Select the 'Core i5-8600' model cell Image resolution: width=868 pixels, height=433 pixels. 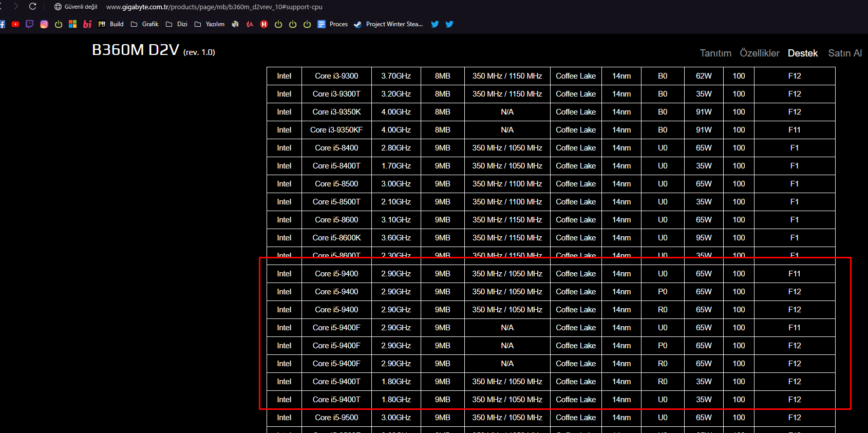(x=336, y=220)
